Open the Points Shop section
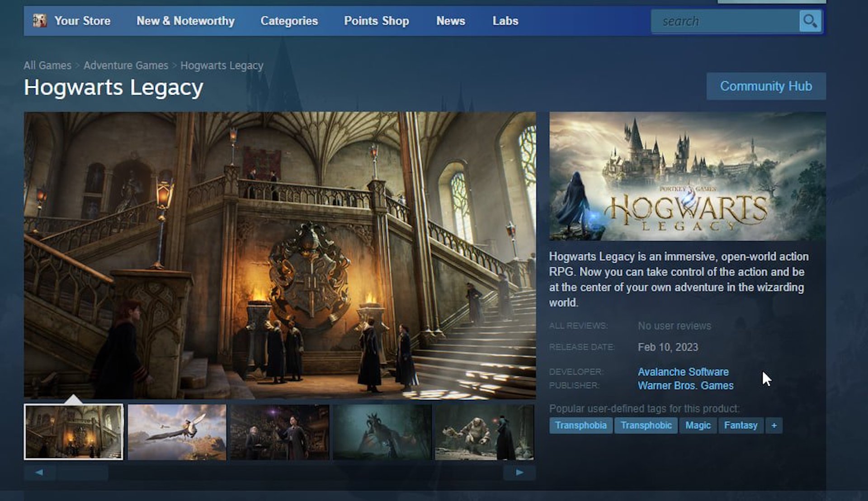 pyautogui.click(x=376, y=21)
